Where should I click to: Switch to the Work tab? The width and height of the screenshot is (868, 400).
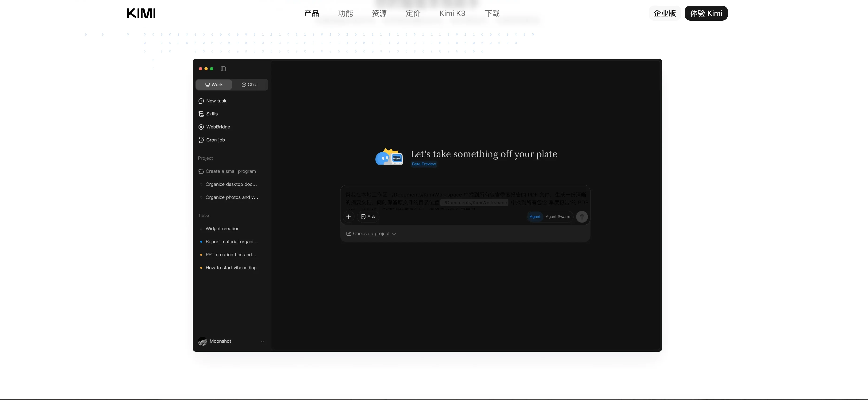coord(214,84)
